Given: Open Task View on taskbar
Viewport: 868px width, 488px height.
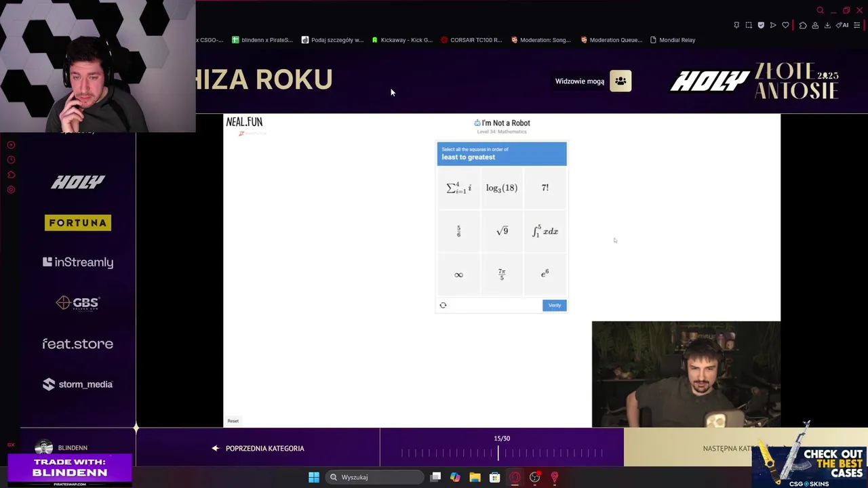Looking at the screenshot, I should (x=435, y=477).
